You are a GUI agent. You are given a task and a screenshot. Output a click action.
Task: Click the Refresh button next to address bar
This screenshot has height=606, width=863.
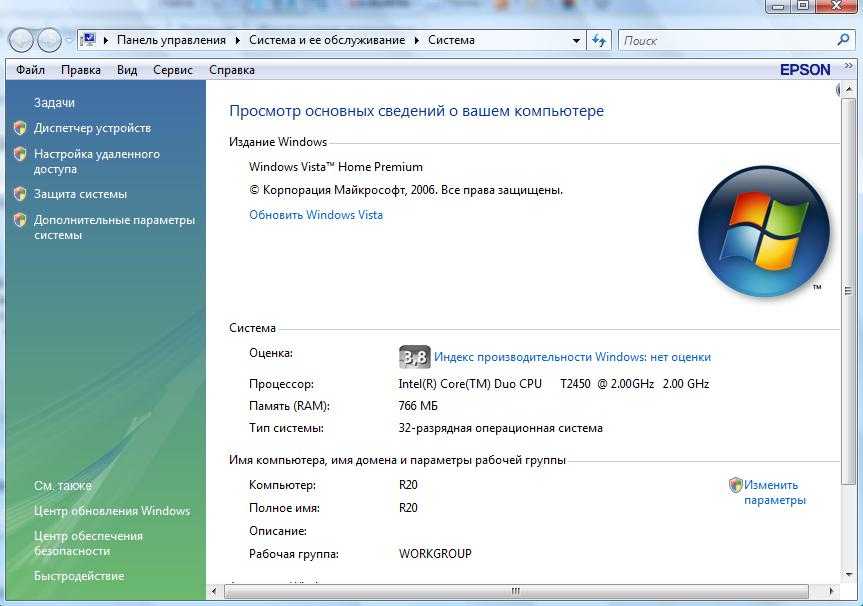pyautogui.click(x=599, y=40)
